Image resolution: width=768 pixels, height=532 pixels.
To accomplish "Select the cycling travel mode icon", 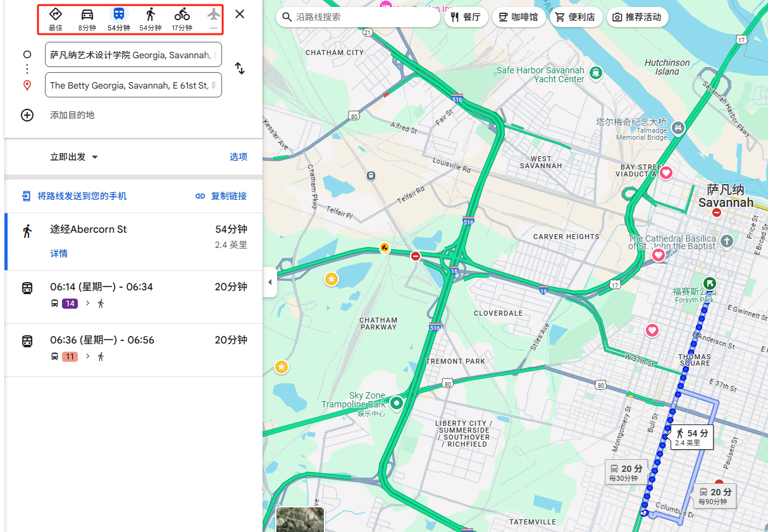I will (x=182, y=15).
